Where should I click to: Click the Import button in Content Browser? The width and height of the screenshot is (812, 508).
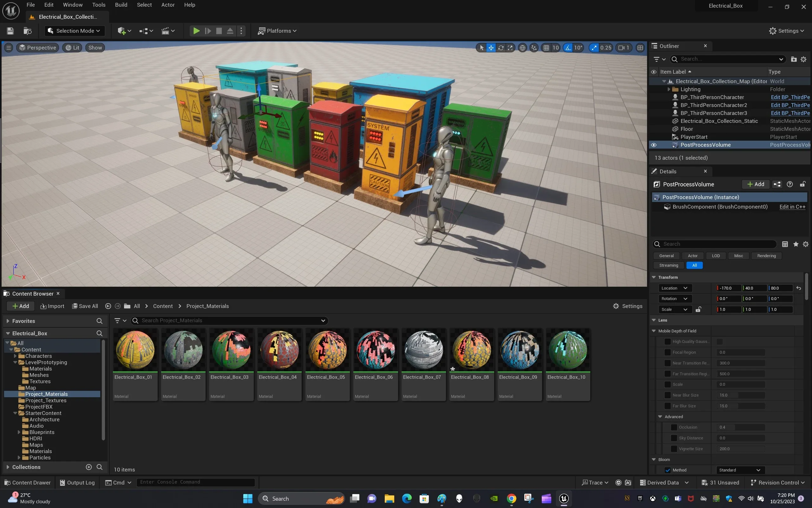52,306
